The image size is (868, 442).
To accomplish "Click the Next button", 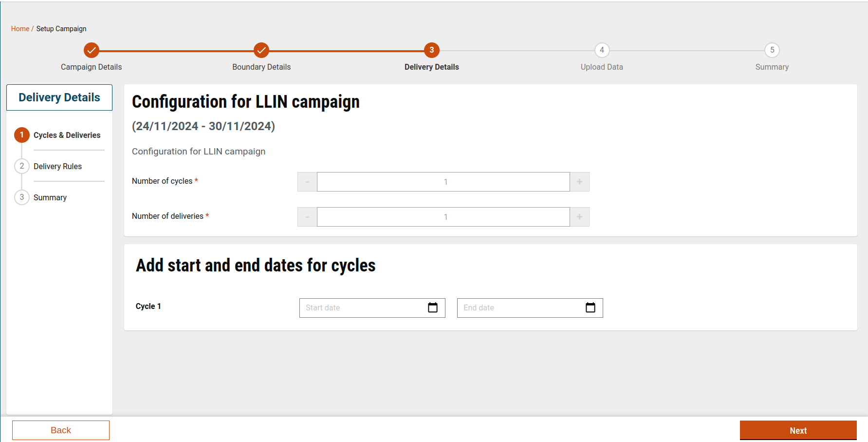I will [798, 430].
